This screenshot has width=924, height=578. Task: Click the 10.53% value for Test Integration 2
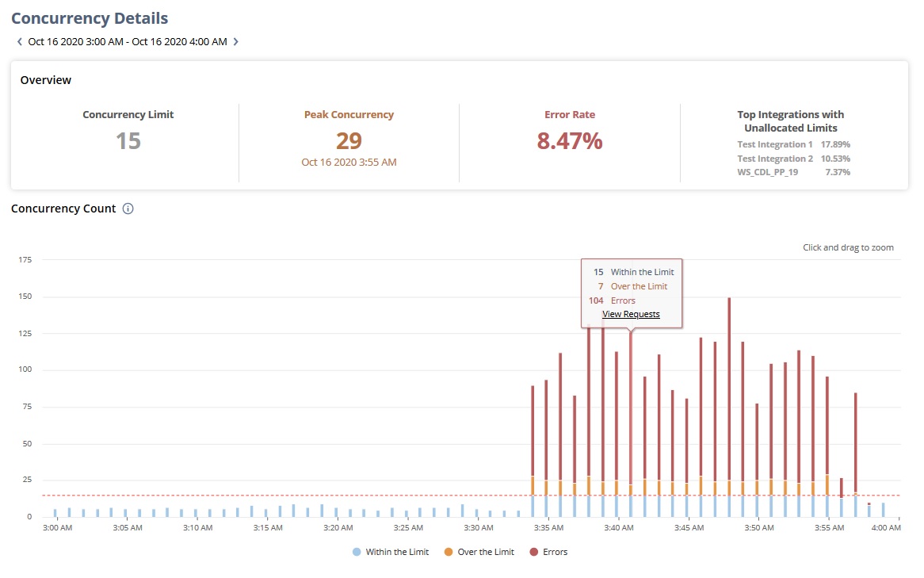coord(835,159)
